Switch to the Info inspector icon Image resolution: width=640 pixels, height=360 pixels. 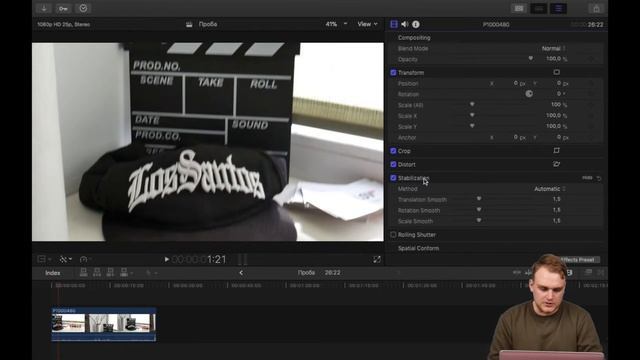416,24
